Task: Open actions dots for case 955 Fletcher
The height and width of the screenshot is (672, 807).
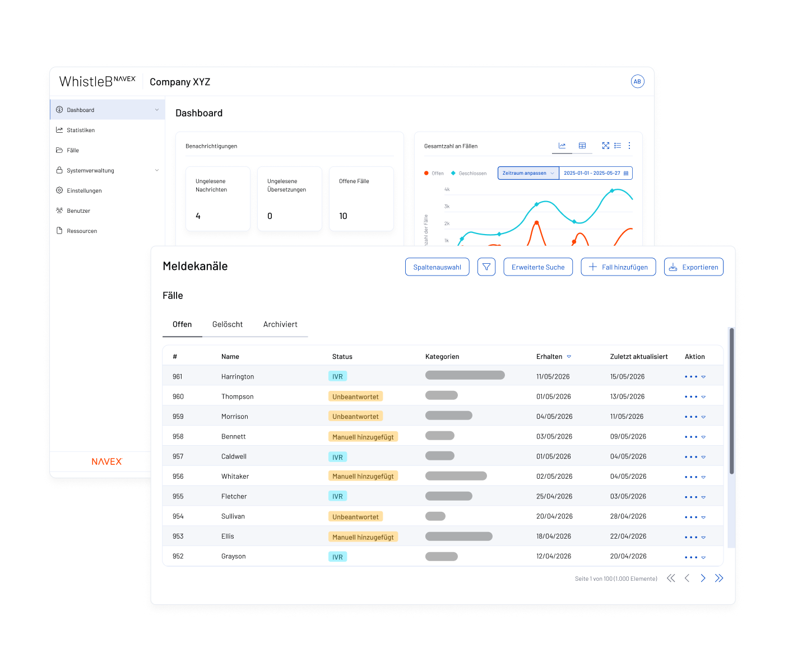Action: (x=691, y=497)
